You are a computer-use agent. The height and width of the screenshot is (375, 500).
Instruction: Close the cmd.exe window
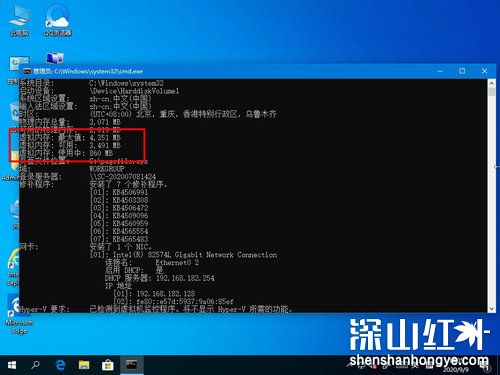(x=484, y=71)
